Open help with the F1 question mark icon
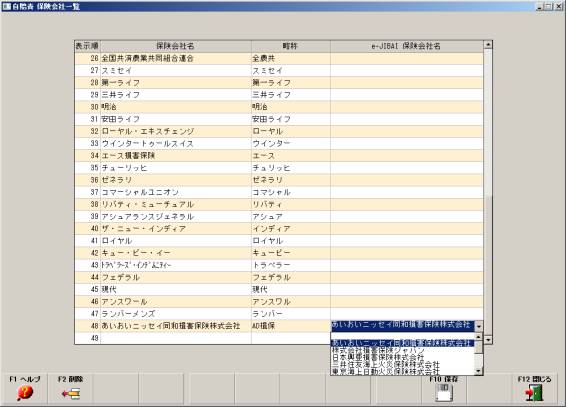The width and height of the screenshot is (566, 407). [25, 393]
